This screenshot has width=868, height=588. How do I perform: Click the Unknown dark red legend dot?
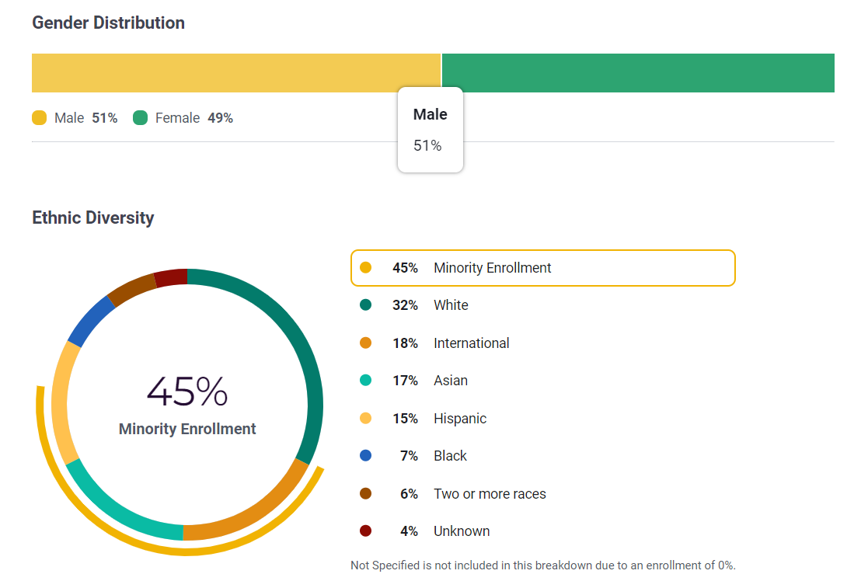(366, 531)
